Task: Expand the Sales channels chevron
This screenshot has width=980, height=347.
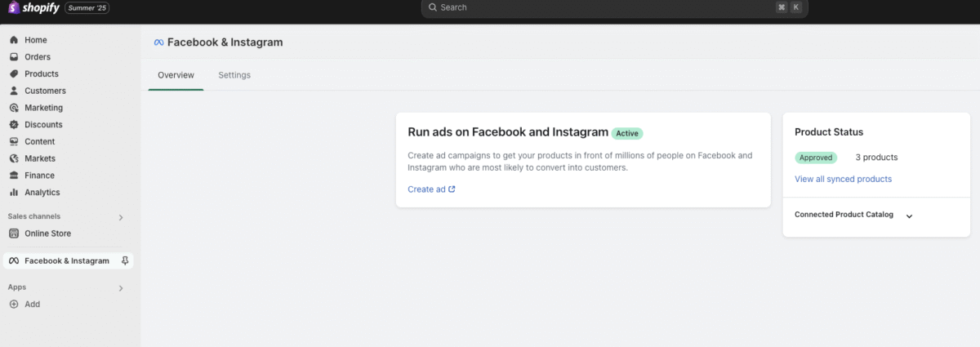Action: (x=121, y=217)
